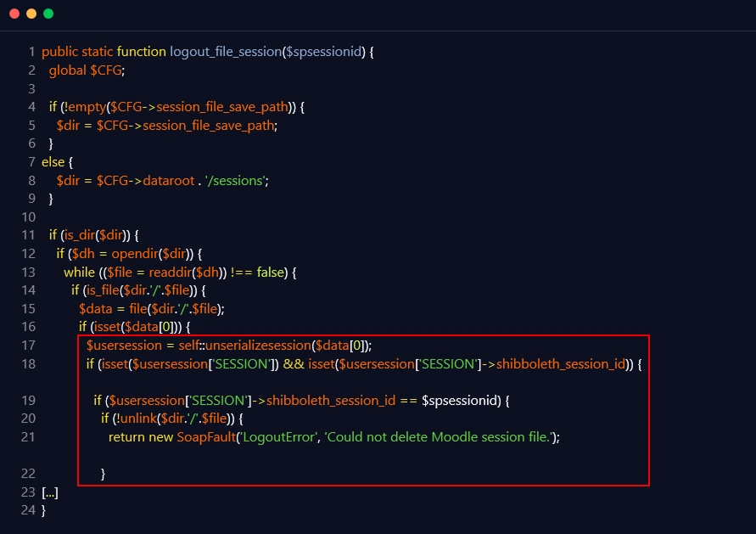This screenshot has height=534, width=756.
Task: Click the global keyword on line 2
Action: [68, 70]
